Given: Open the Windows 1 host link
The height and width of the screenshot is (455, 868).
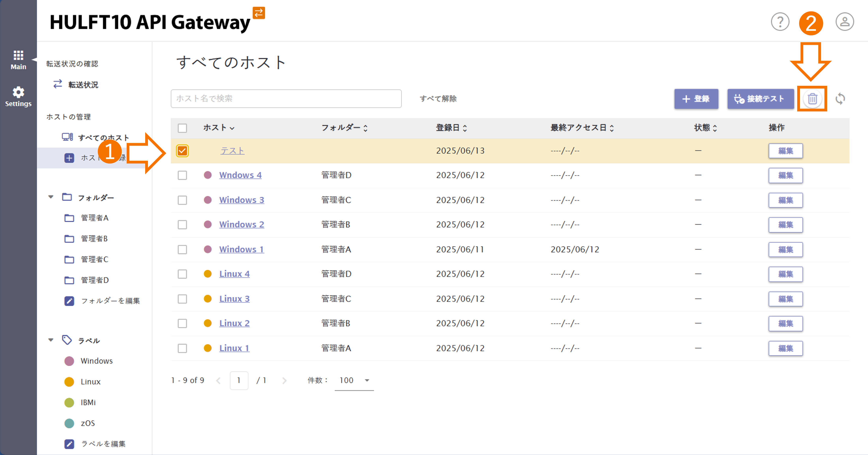Looking at the screenshot, I should tap(241, 249).
